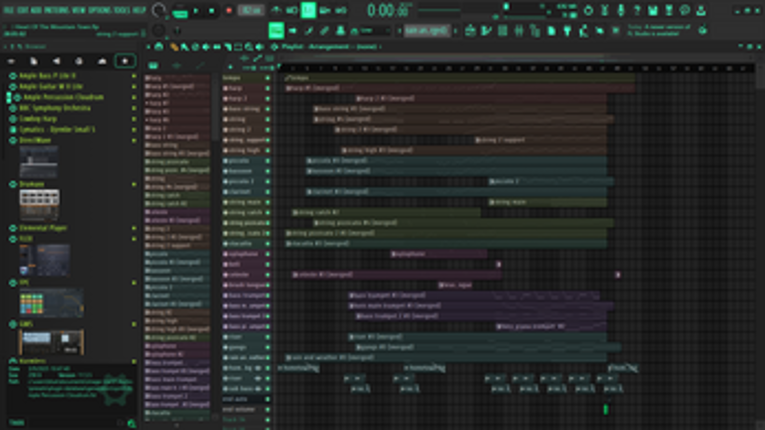Expand the Drumaxx presets arrow
Viewport: 765px width, 430px height.
134,184
